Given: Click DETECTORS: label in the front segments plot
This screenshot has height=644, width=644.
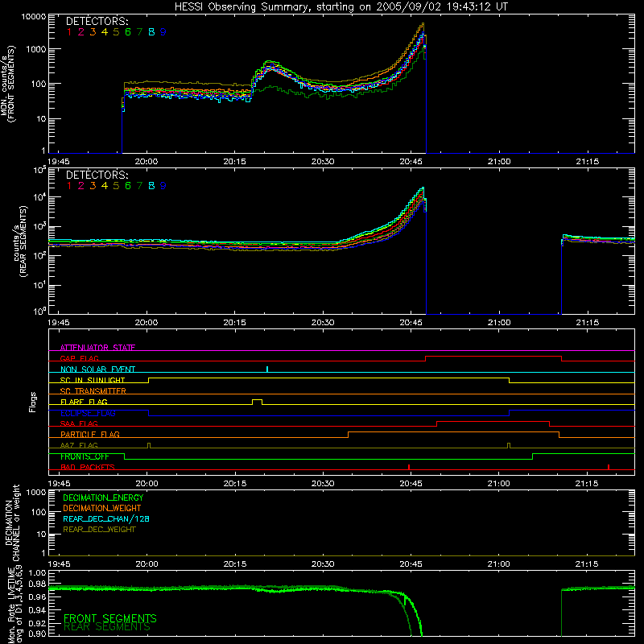Looking at the screenshot, I should [97, 21].
